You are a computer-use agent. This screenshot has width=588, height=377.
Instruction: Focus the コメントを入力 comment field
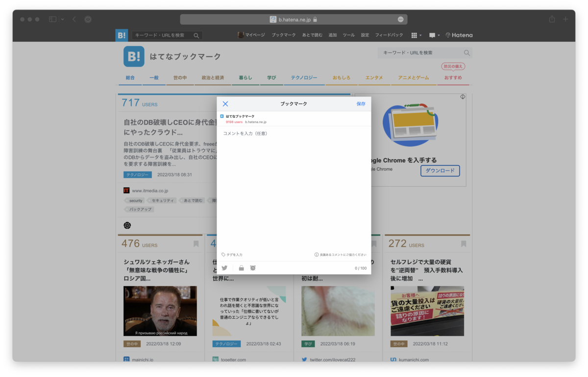[x=294, y=189]
